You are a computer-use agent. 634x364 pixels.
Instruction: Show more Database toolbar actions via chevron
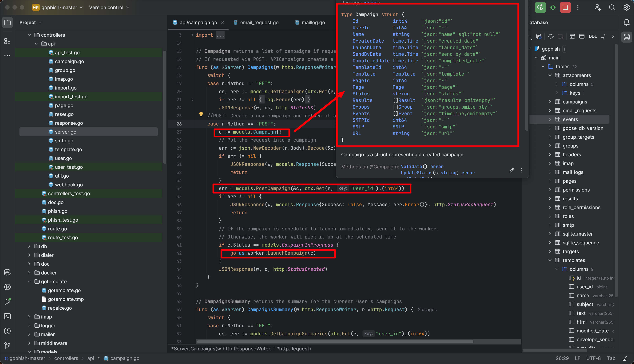(x=613, y=37)
